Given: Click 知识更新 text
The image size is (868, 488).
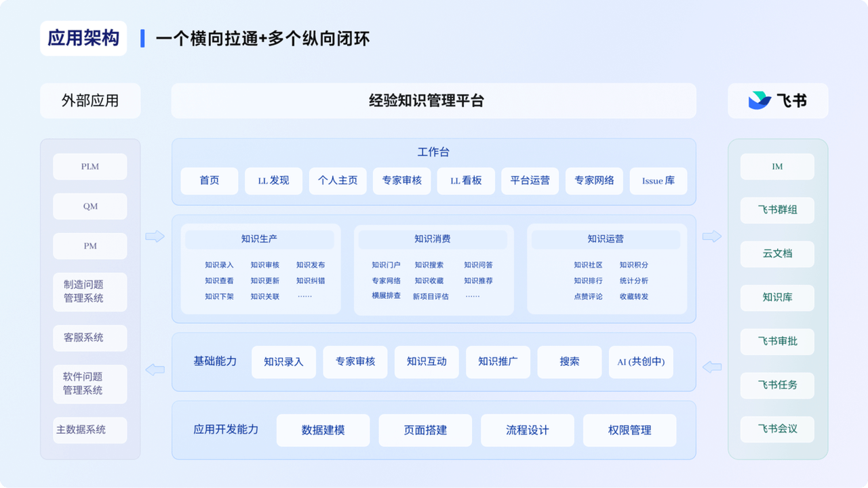Looking at the screenshot, I should (264, 281).
